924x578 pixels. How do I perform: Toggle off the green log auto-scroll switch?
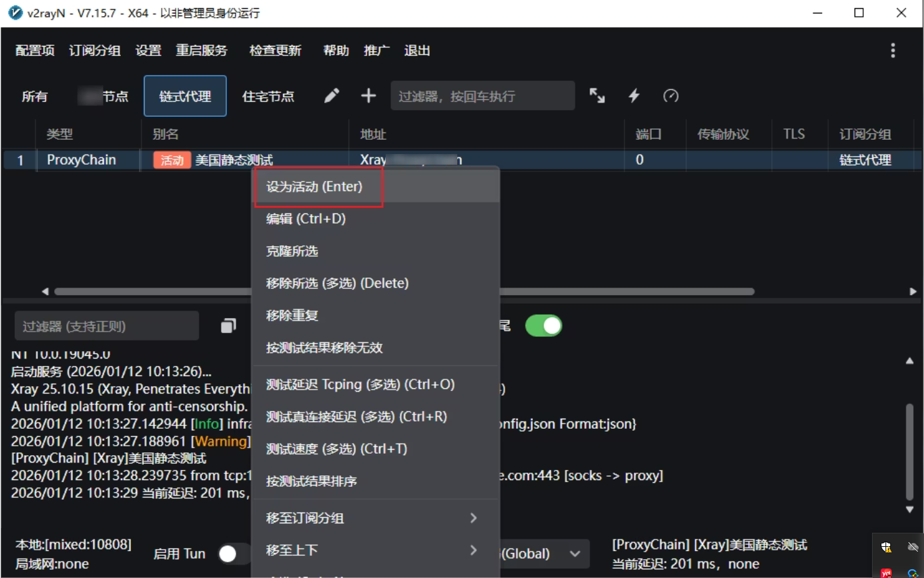click(543, 326)
